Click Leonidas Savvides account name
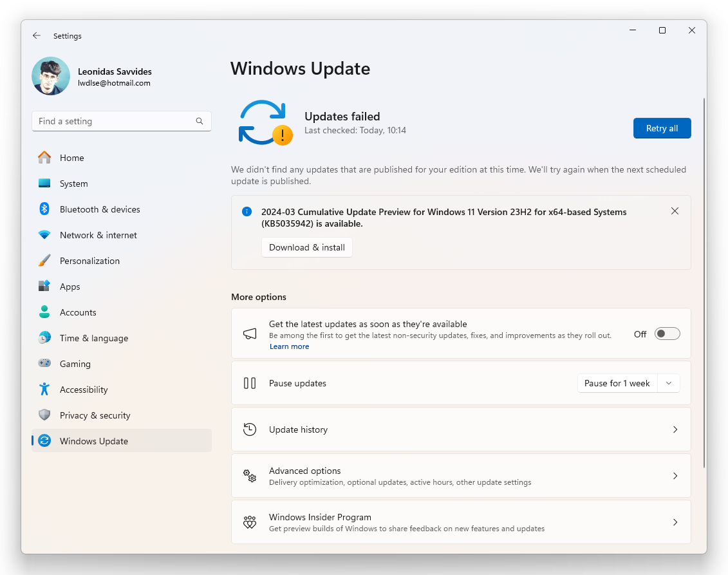 115,71
